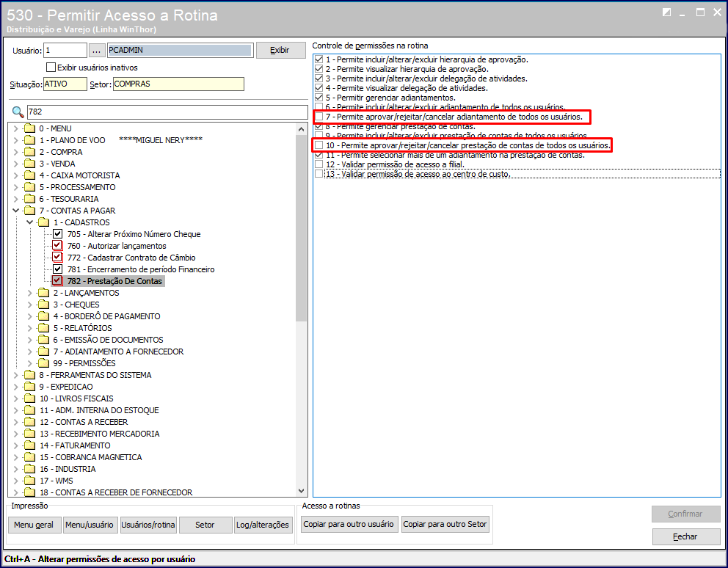Image resolution: width=728 pixels, height=568 pixels.
Task: Click the magnifying glass search icon
Action: pyautogui.click(x=18, y=112)
